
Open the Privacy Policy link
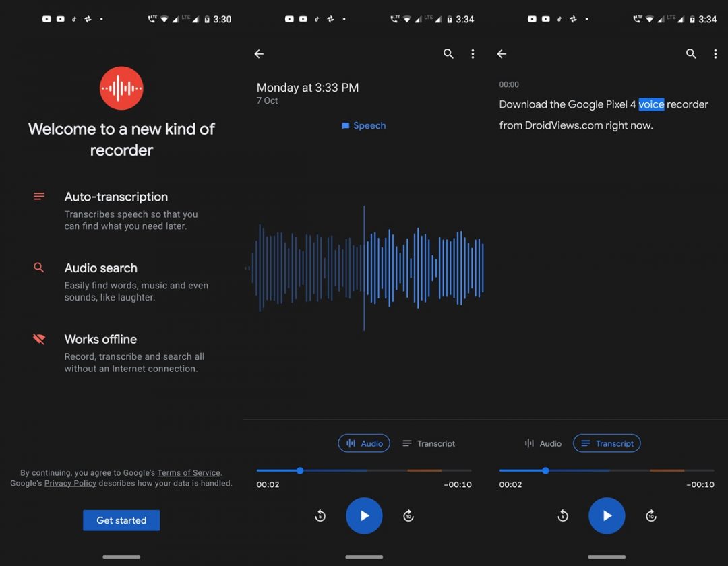point(70,483)
